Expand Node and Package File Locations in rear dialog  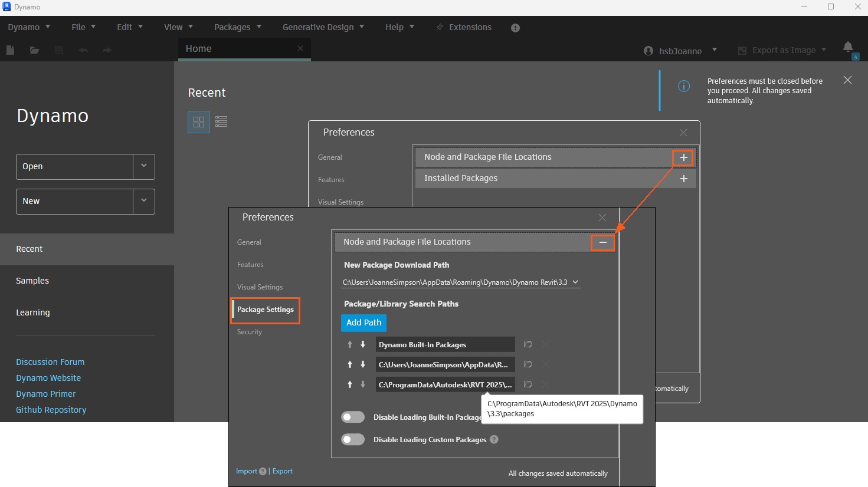click(x=683, y=157)
